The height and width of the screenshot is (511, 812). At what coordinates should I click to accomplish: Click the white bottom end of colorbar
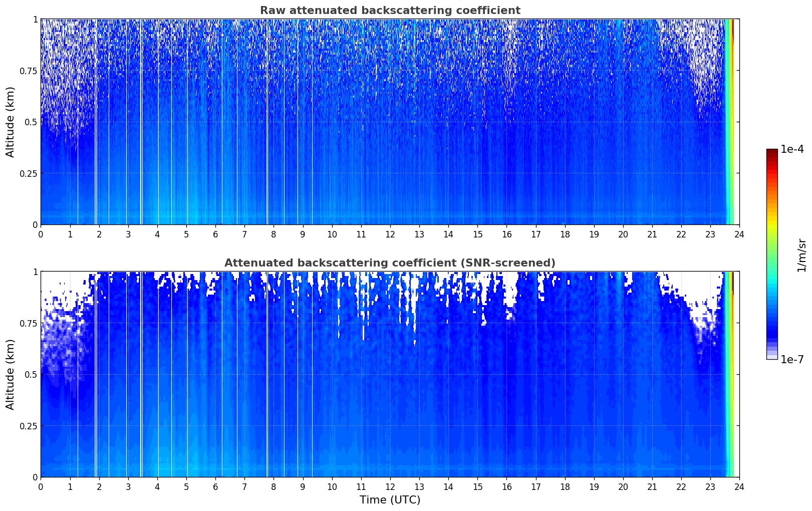[771, 357]
